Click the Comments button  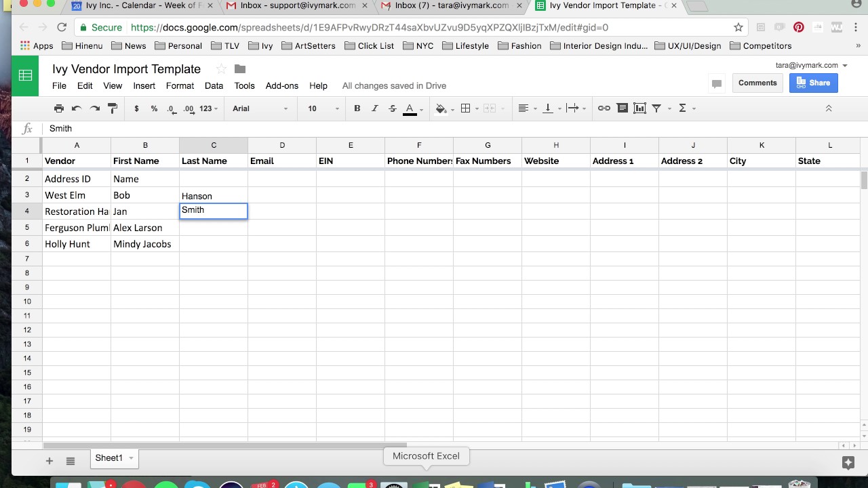[757, 83]
